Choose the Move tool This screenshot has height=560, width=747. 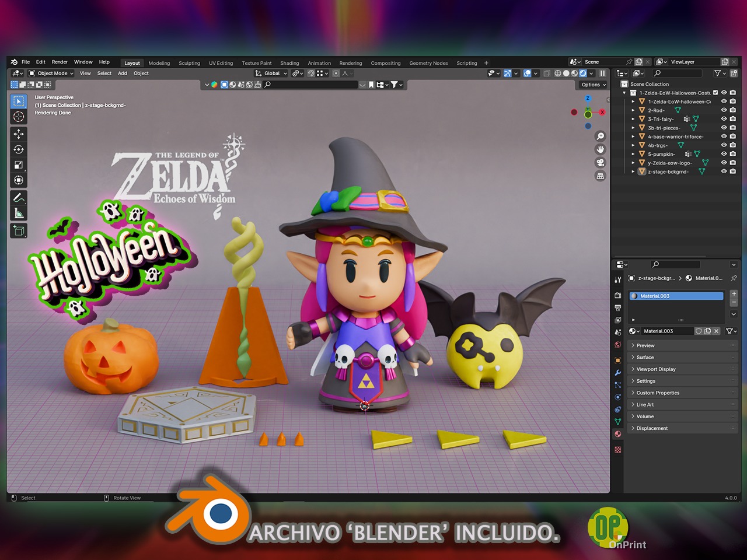click(19, 134)
